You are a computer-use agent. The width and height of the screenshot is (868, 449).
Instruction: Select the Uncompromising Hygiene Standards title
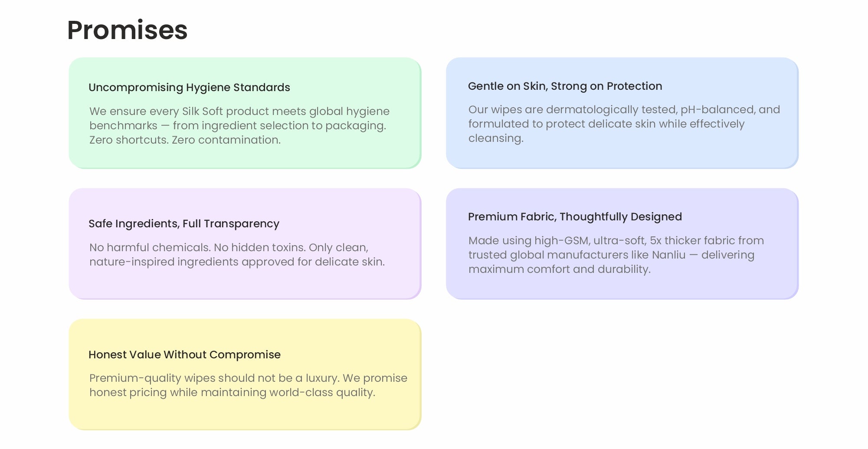coord(189,88)
